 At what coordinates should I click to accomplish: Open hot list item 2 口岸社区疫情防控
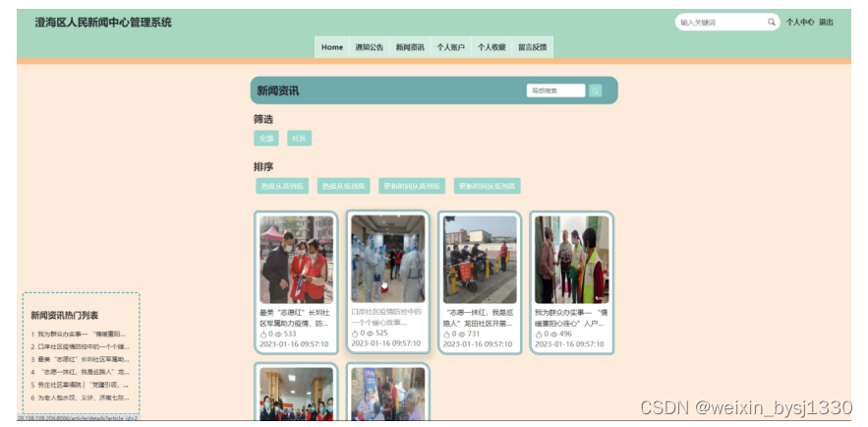click(80, 347)
